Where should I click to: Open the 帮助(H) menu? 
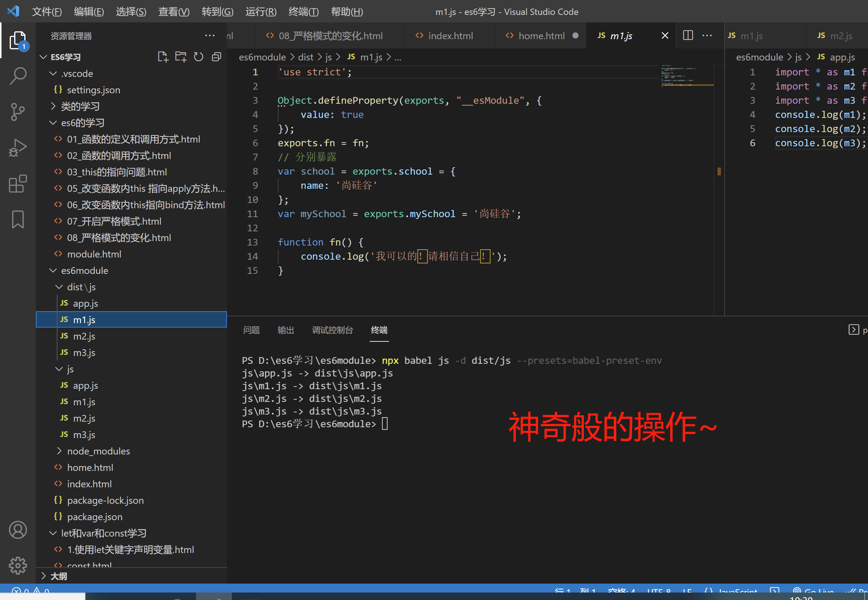click(347, 12)
